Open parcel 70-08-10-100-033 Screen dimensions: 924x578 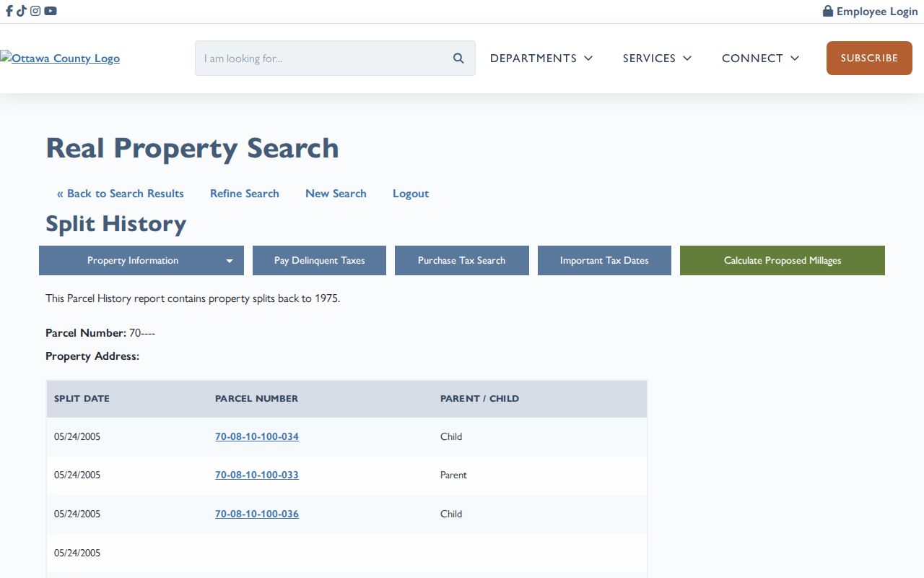pyautogui.click(x=257, y=475)
